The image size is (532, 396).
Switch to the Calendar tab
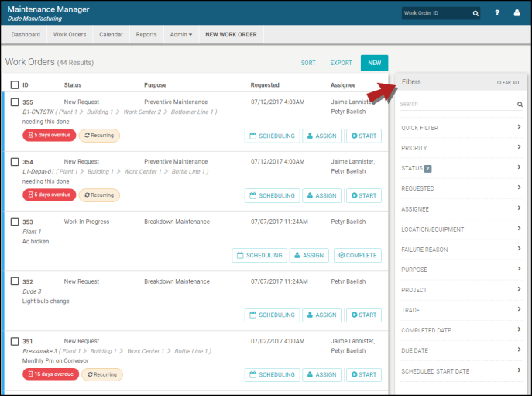pos(111,35)
